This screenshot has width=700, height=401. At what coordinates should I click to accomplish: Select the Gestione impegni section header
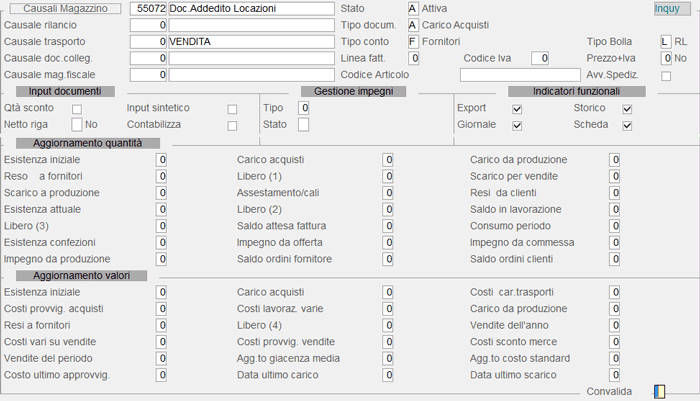pos(354,92)
